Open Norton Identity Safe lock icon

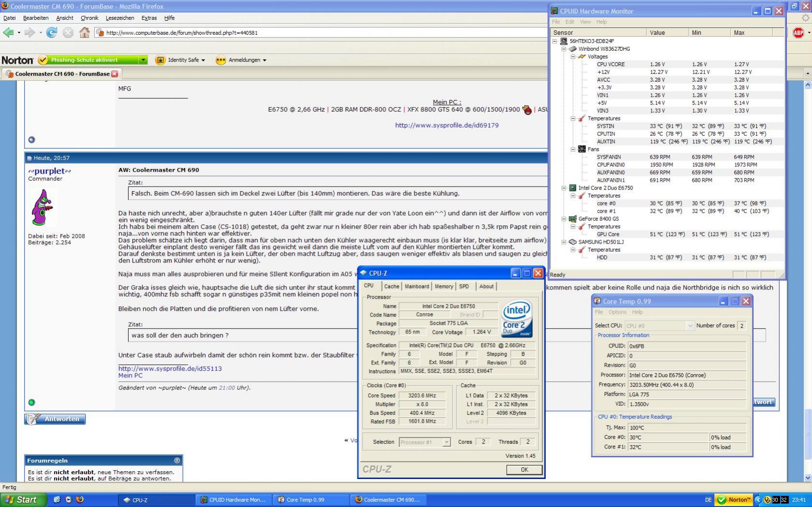(x=160, y=60)
